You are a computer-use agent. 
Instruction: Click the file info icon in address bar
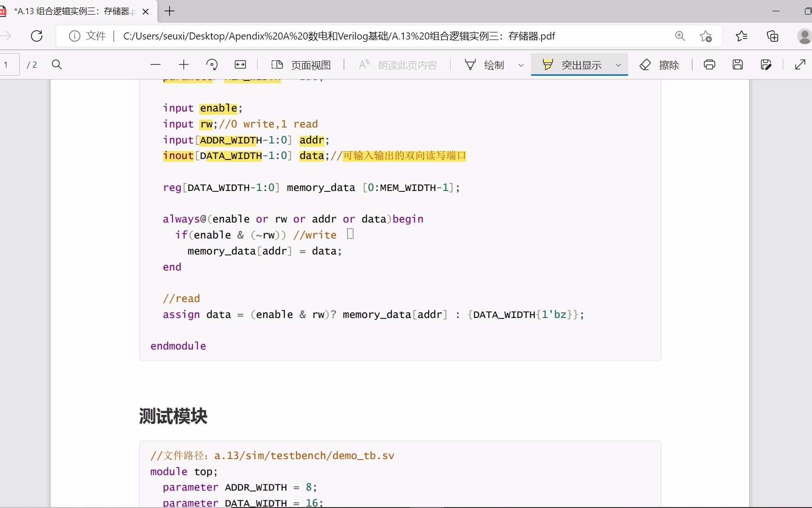pyautogui.click(x=74, y=36)
